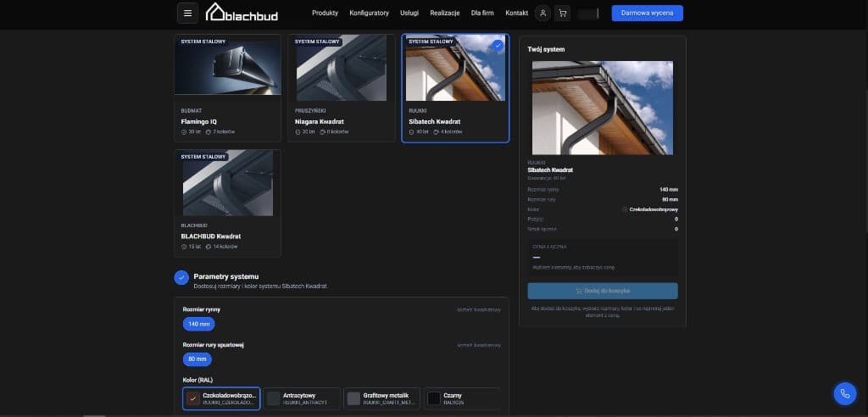
Task: Select the Flamingo IQ system card
Action: [x=227, y=88]
